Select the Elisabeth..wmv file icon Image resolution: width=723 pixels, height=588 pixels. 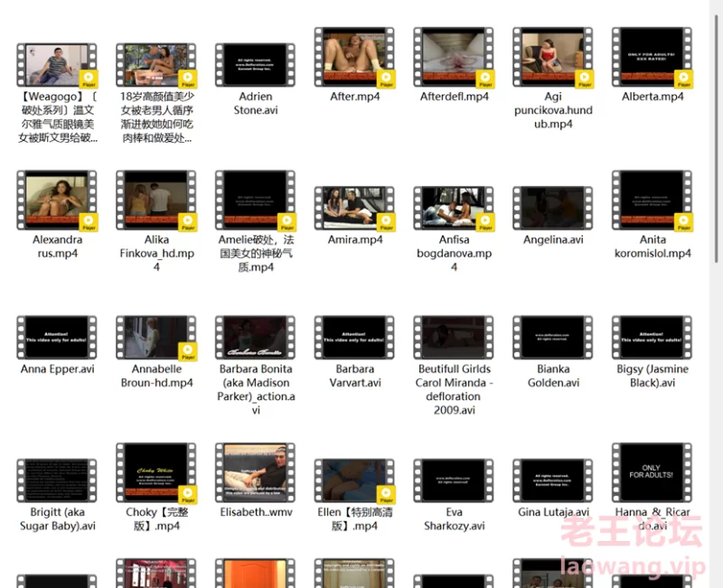(255, 472)
